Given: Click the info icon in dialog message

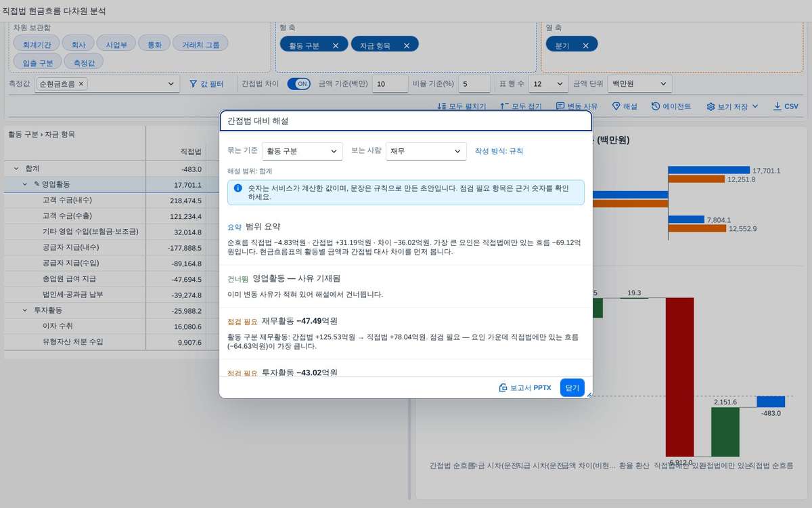Looking at the screenshot, I should 238,188.
